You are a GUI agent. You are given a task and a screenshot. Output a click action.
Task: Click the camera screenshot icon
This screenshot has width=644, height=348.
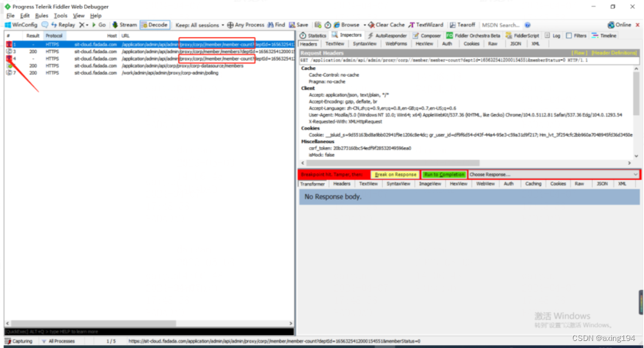coord(318,25)
